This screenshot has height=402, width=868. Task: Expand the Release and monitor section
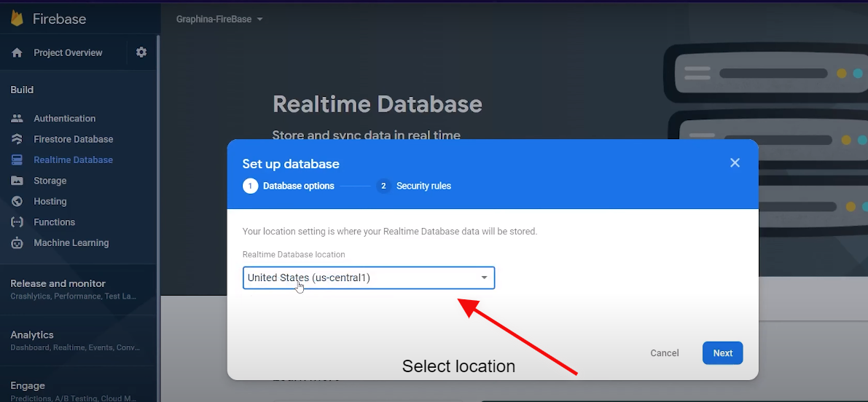click(x=77, y=289)
